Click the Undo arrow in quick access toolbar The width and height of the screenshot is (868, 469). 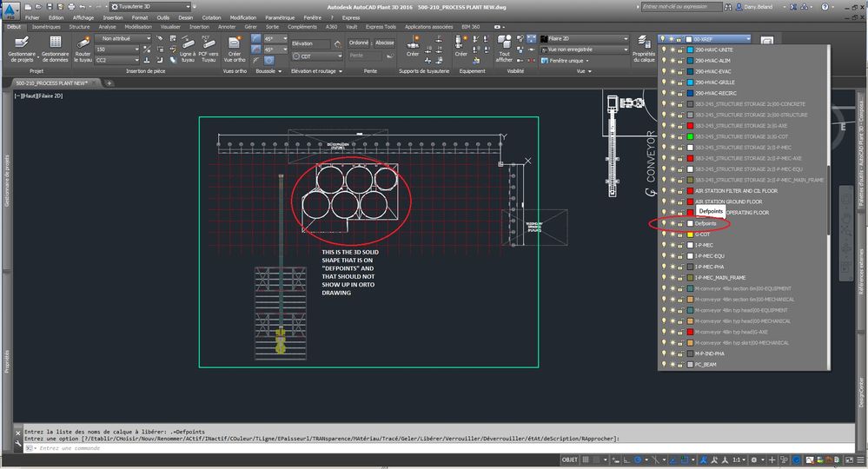[x=82, y=7]
